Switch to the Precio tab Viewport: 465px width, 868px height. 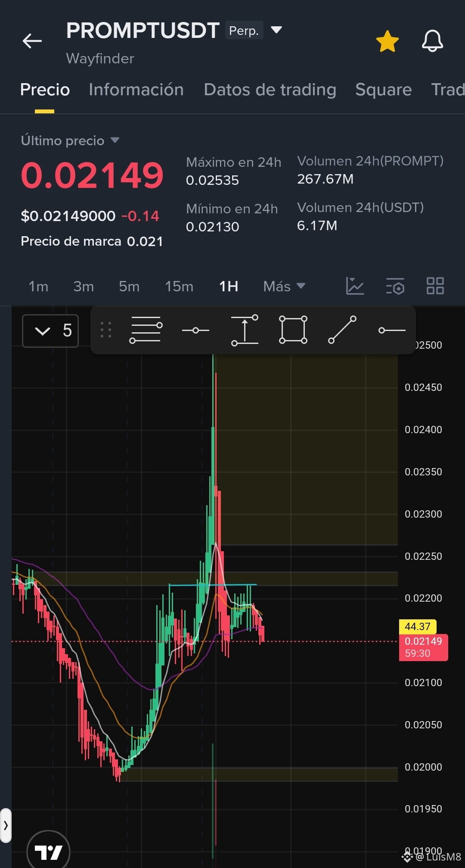pos(45,90)
